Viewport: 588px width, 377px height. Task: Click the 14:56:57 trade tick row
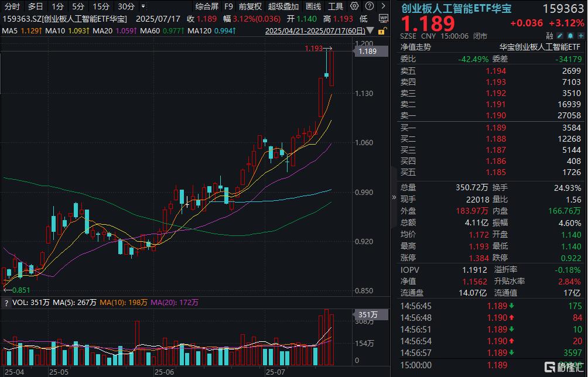pos(491,353)
